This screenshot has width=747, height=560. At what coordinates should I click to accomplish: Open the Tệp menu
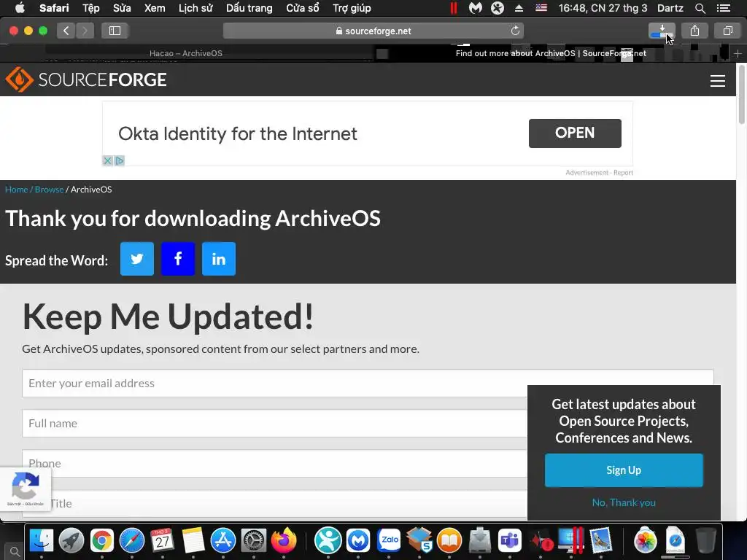(x=91, y=8)
